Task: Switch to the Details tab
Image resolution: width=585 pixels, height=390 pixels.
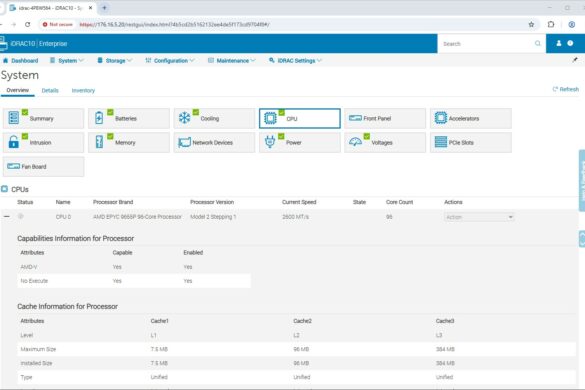Action: pyautogui.click(x=50, y=90)
